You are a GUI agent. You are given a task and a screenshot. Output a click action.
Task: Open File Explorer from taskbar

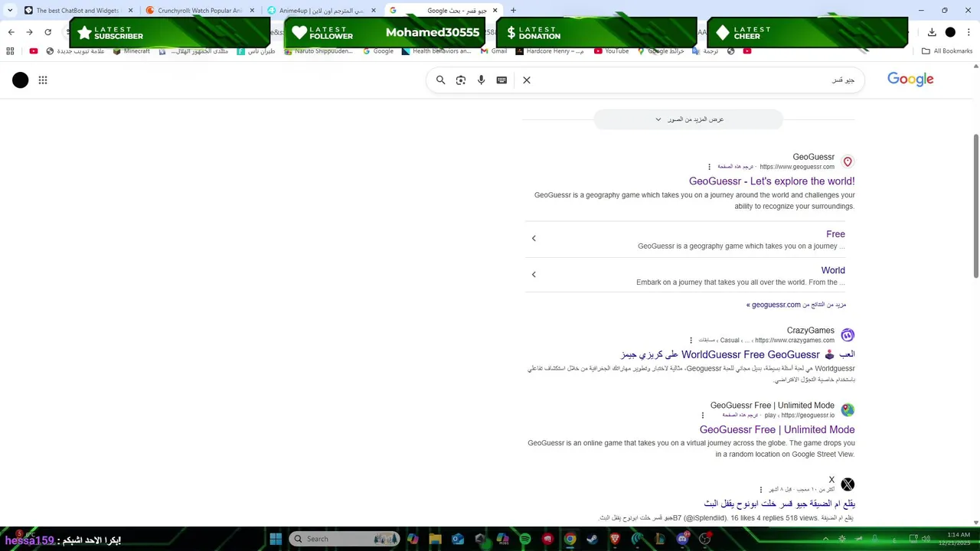(436, 539)
